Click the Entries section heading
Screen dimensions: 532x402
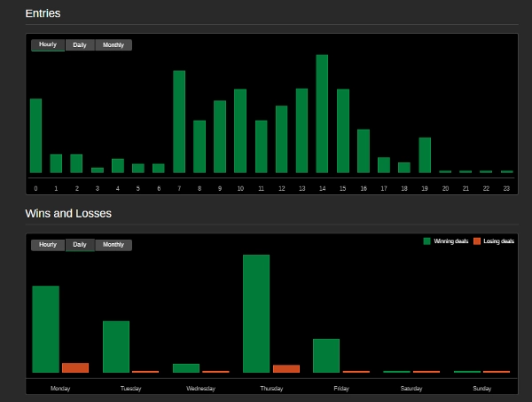(x=43, y=13)
